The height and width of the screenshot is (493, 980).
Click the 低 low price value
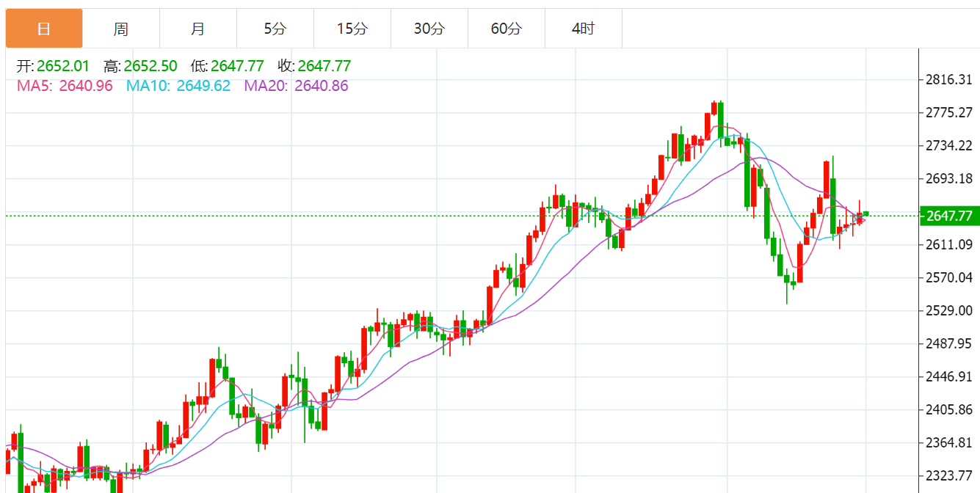237,66
